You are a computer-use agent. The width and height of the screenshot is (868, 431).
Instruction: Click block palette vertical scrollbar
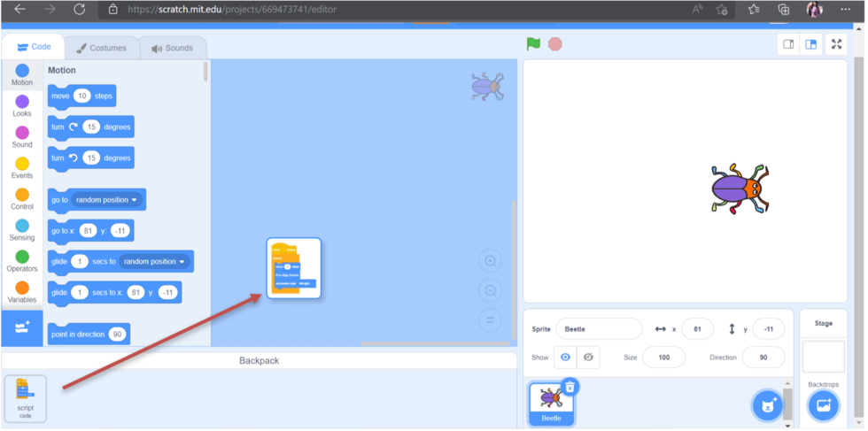coord(205,72)
